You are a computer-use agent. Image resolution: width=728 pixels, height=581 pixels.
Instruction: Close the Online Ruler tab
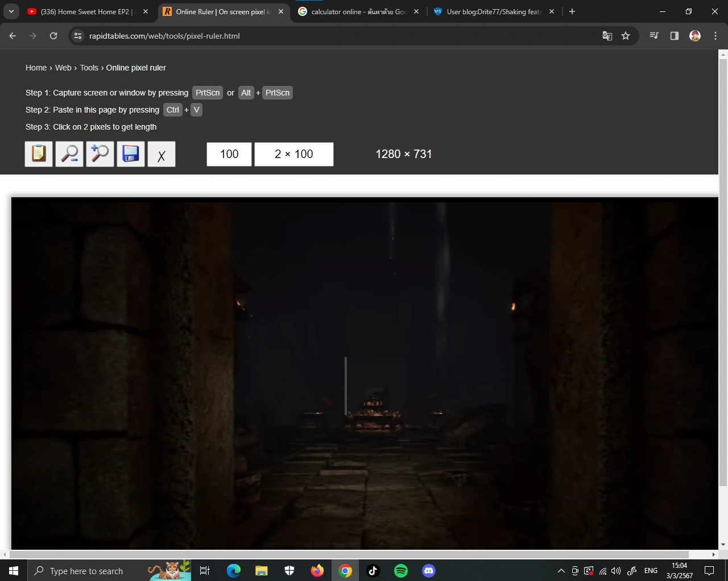pyautogui.click(x=281, y=11)
